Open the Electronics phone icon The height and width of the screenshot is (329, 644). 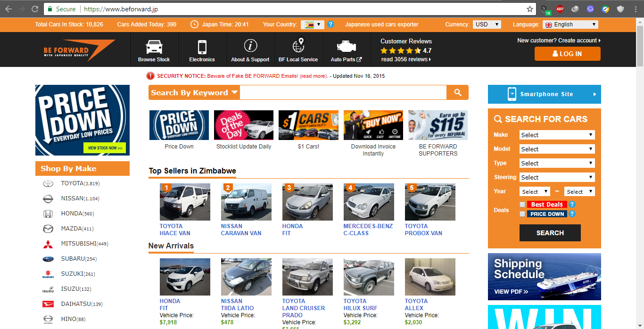pos(202,47)
